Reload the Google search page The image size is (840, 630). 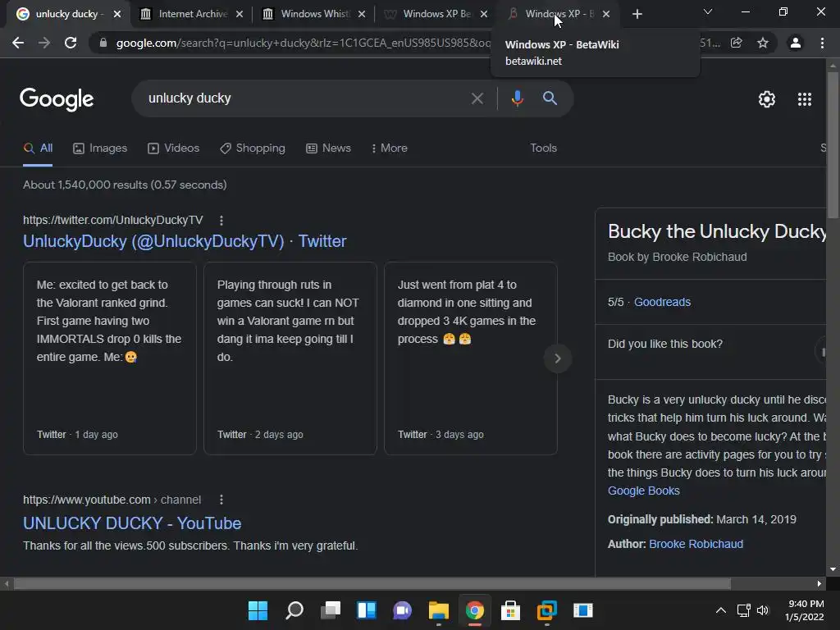point(71,43)
